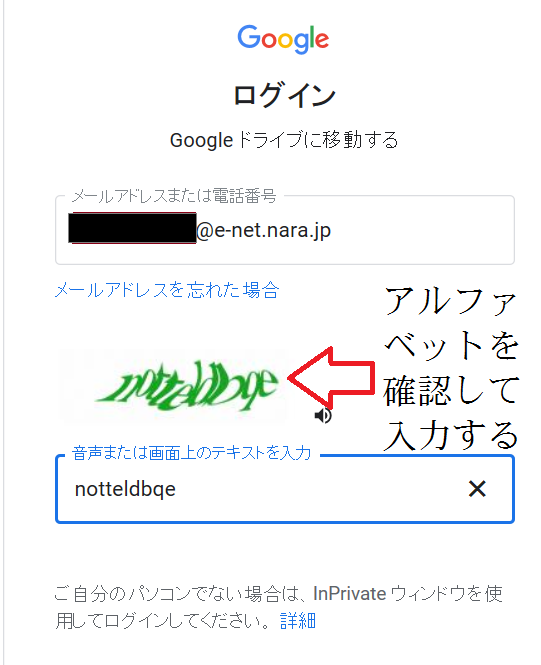Click the アルファベットを annotation text
Screen dimensions: 541x665
[x=452, y=323]
